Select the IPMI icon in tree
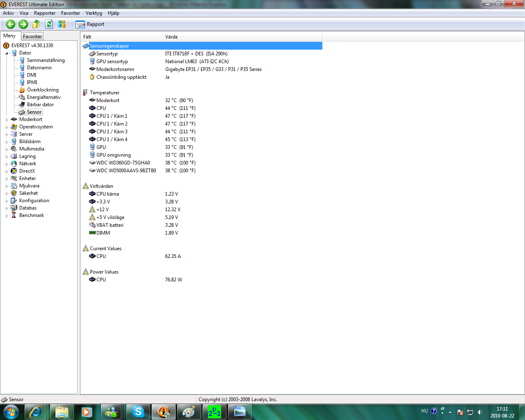The image size is (525, 420). tap(22, 82)
